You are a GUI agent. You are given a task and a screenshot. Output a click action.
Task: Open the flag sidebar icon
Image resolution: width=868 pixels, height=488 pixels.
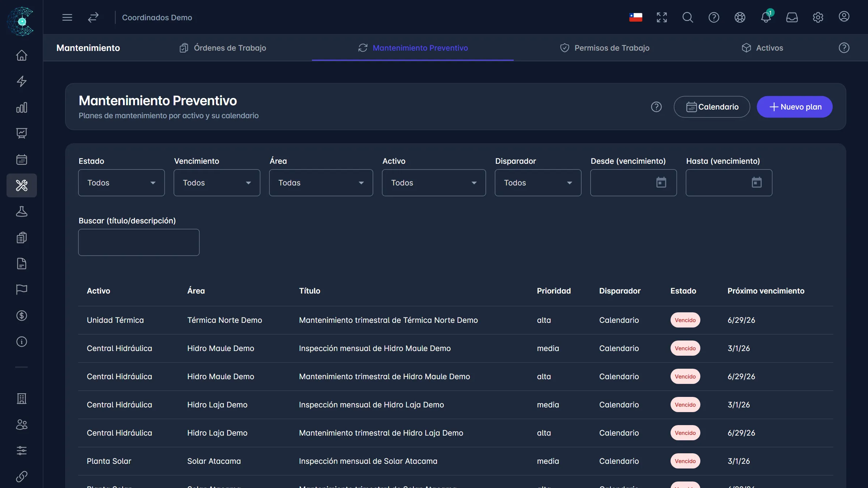[x=22, y=290]
